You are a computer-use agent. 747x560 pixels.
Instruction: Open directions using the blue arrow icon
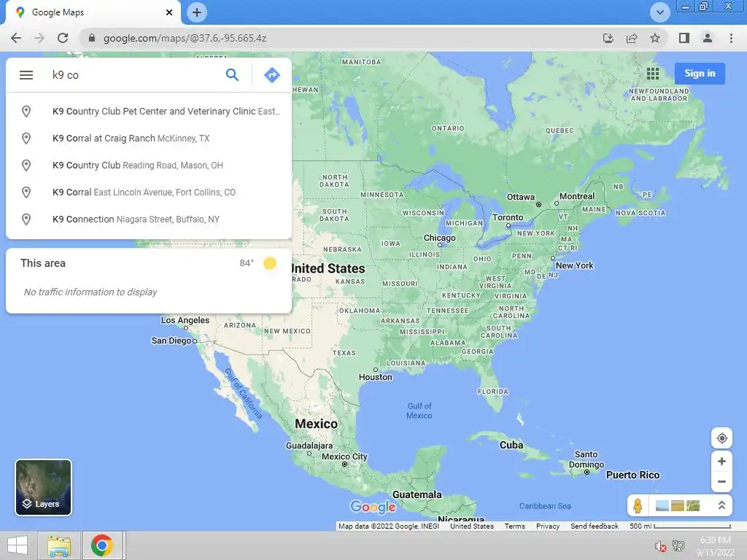coord(271,75)
